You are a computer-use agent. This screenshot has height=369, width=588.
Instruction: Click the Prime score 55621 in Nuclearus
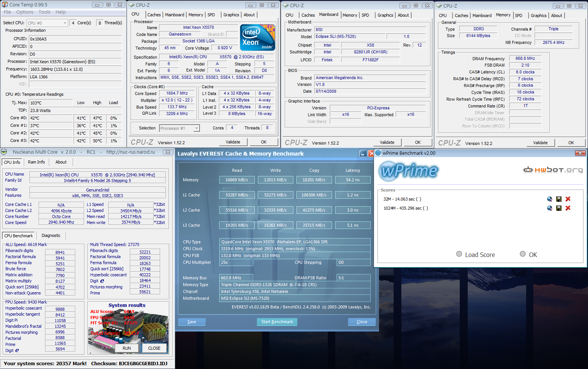pyautogui.click(x=145, y=292)
